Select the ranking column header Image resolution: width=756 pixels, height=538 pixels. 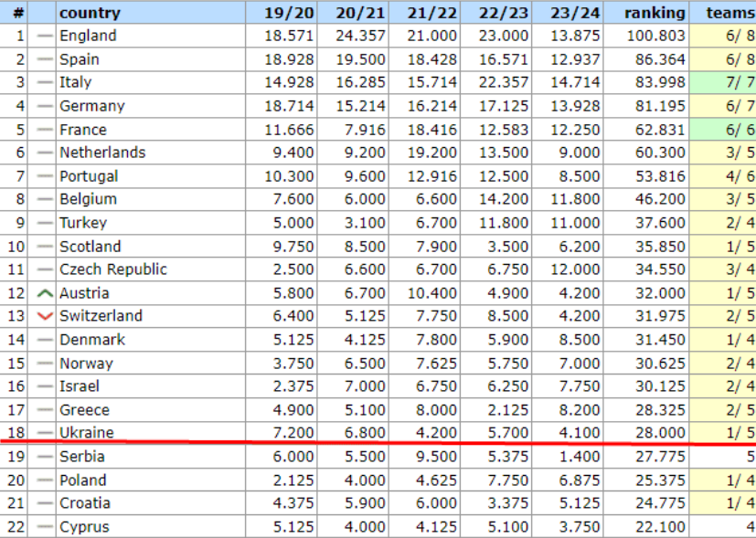click(x=655, y=13)
